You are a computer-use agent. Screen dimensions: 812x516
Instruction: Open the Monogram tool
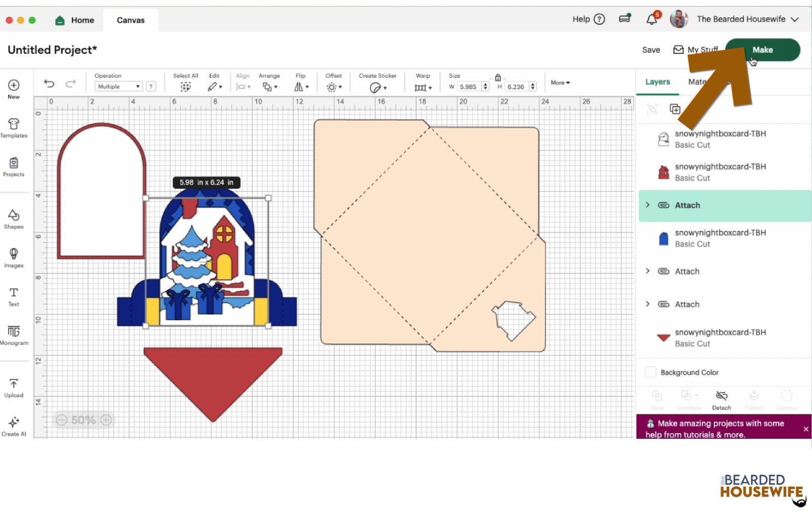click(x=14, y=335)
